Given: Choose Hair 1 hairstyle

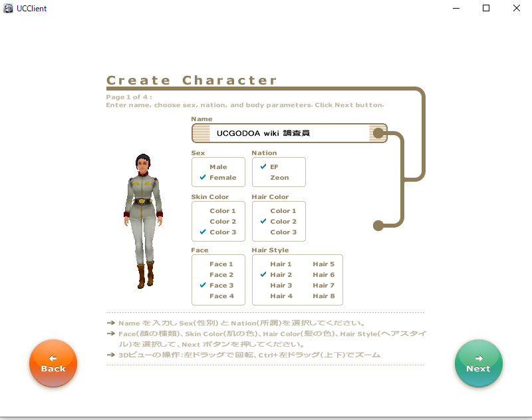Looking at the screenshot, I should pos(281,264).
